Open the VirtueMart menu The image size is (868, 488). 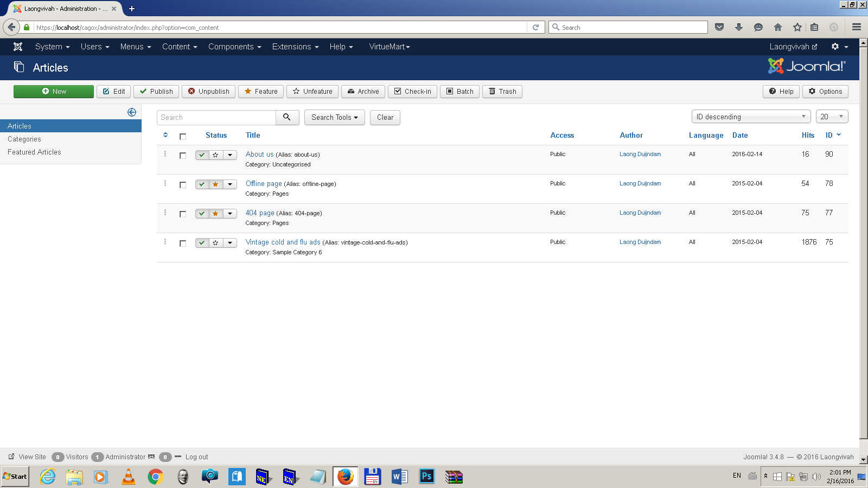pyautogui.click(x=390, y=47)
